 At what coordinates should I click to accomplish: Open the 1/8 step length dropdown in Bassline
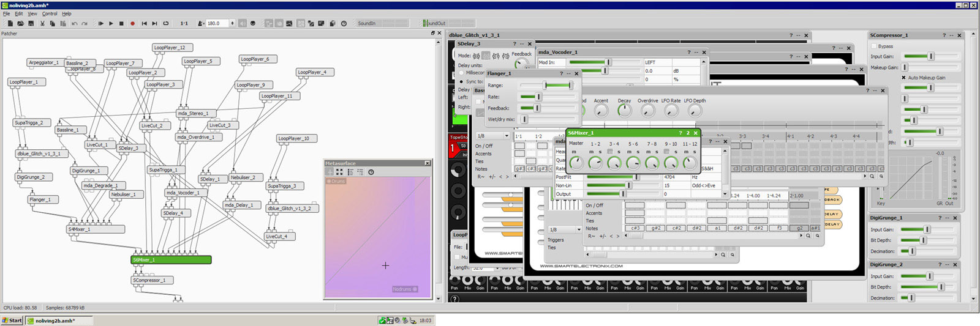493,136
